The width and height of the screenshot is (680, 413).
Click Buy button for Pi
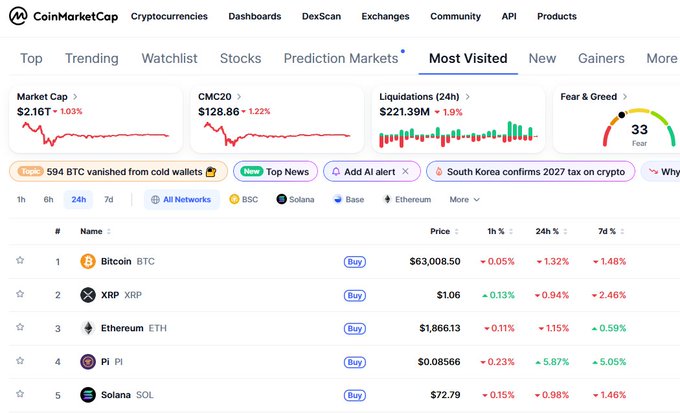click(x=355, y=362)
